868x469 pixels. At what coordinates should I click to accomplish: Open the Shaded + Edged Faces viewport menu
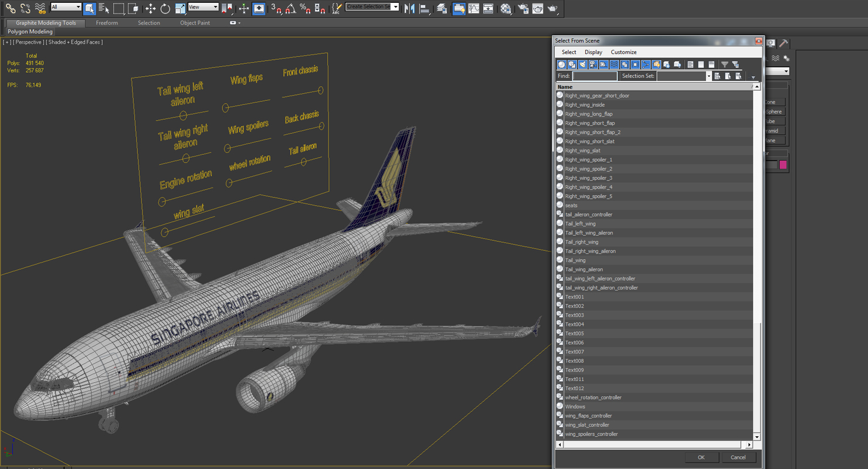(74, 42)
